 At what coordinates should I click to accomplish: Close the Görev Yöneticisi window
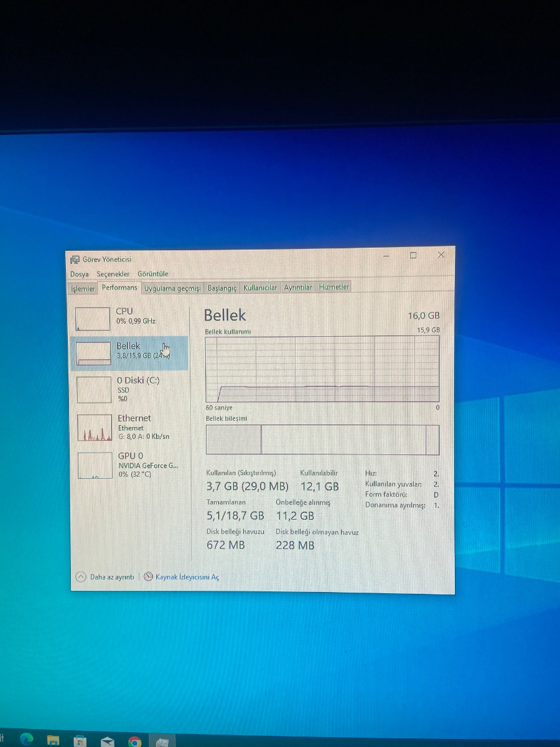click(441, 255)
